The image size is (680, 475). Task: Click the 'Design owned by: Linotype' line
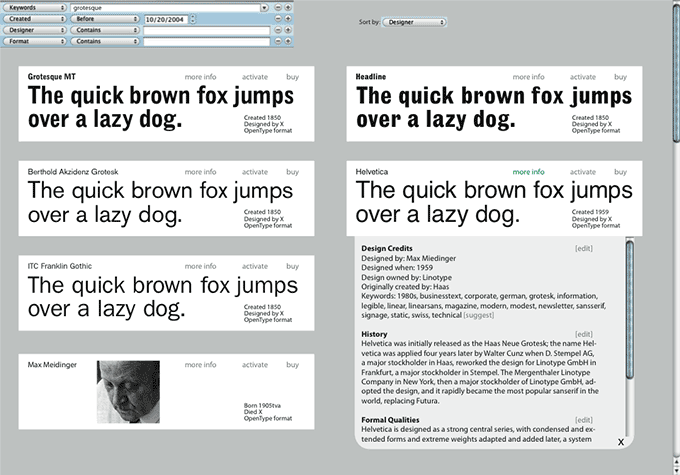tap(406, 278)
